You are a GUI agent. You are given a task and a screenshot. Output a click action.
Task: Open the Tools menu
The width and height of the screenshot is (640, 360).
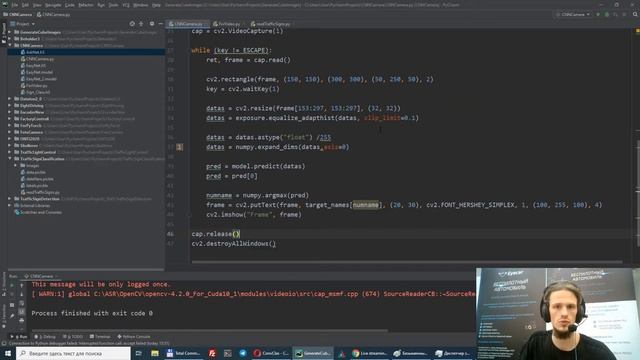pos(113,5)
